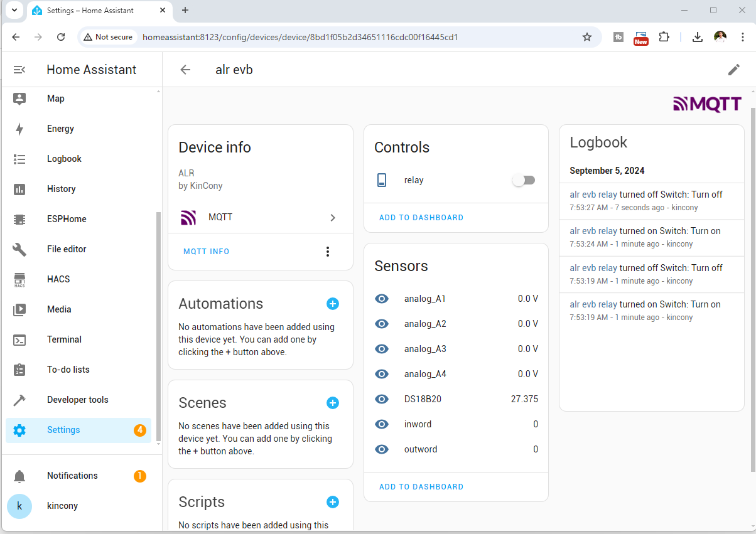
Task: Bookmark this page with star icon
Action: [587, 37]
